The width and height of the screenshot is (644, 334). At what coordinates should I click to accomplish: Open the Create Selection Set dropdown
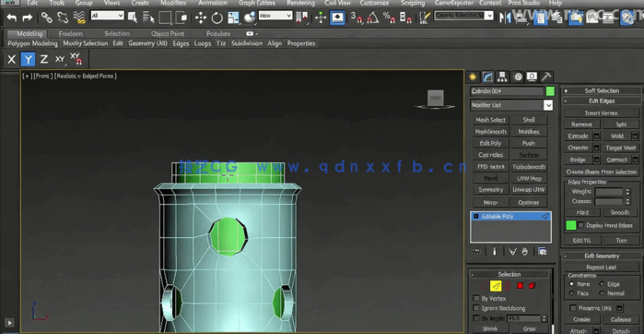464,16
